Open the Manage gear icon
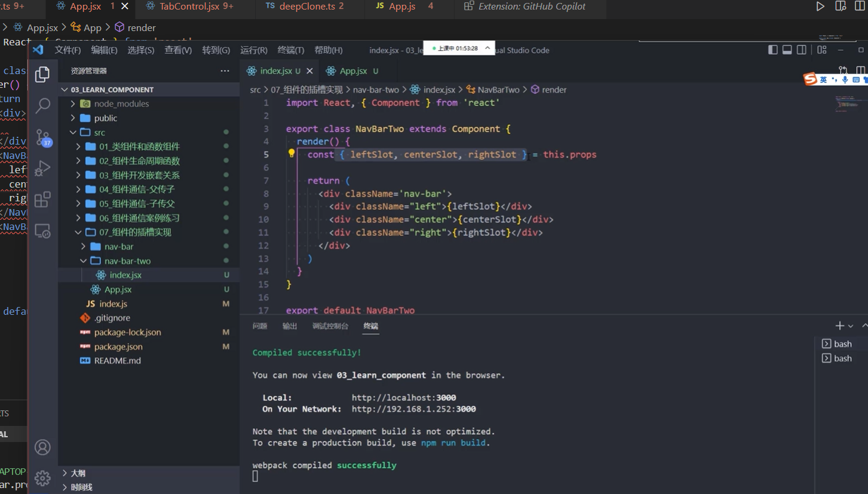Screen dimensions: 868x494 [42, 478]
